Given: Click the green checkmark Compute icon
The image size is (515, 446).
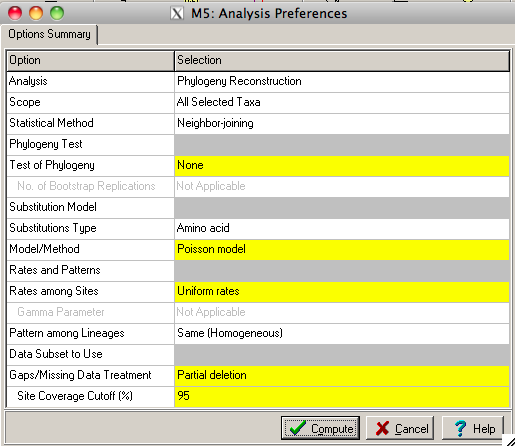Looking at the screenshot, I should (x=297, y=428).
